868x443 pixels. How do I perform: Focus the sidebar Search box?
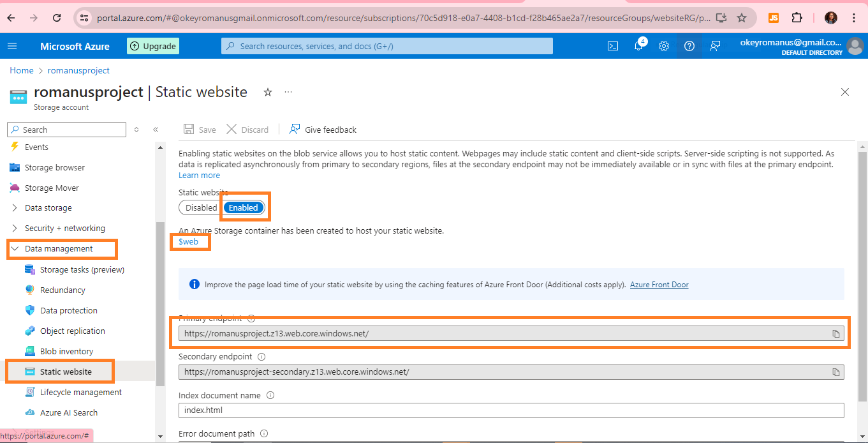(66, 130)
